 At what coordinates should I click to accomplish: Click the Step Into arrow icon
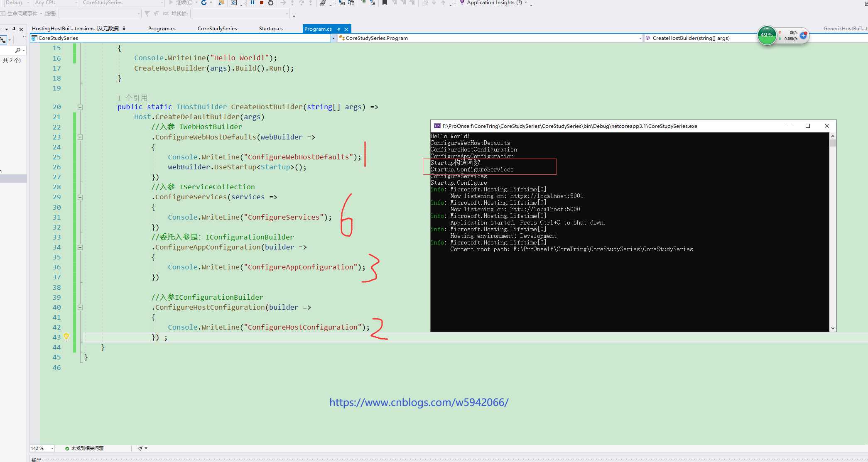click(x=292, y=2)
